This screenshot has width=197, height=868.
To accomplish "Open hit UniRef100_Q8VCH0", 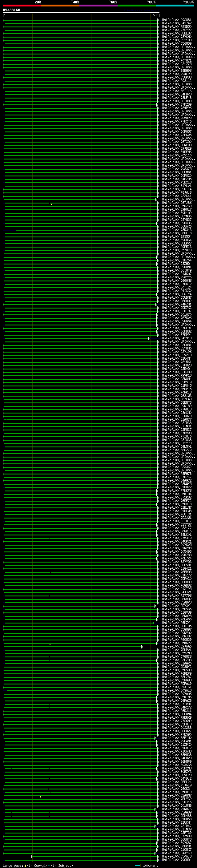I will point(176,37).
